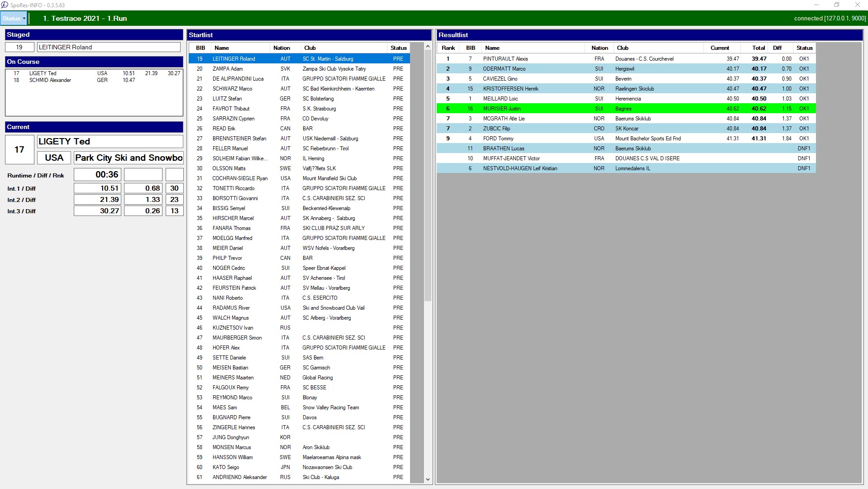Click the Int.3 rank field 13
This screenshot has height=489, width=868.
[174, 211]
